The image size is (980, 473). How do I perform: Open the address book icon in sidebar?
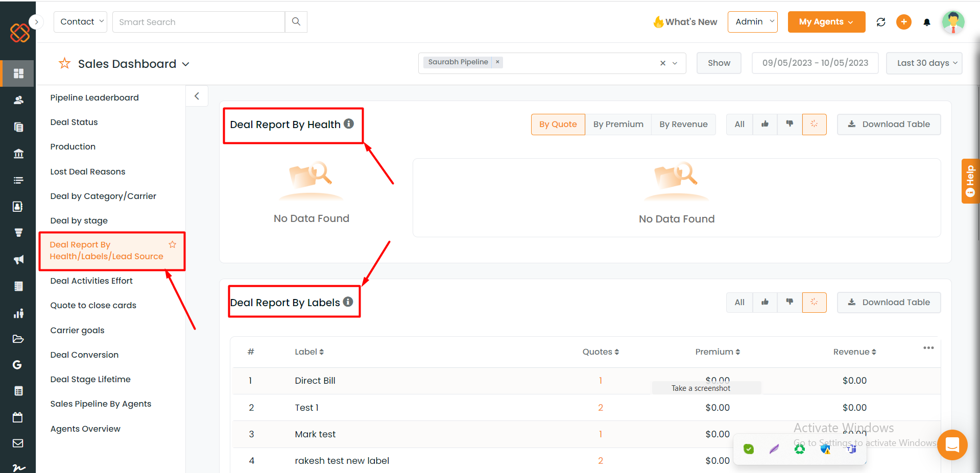click(18, 206)
